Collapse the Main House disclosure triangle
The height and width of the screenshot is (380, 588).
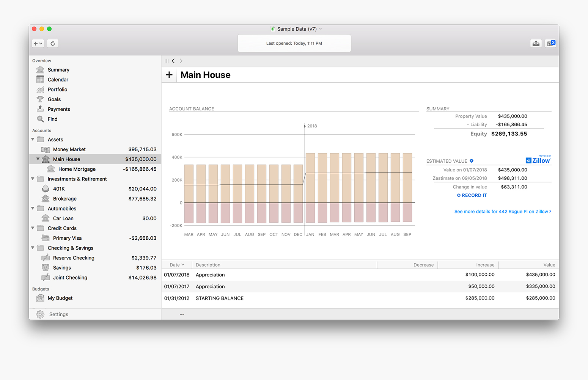point(38,159)
